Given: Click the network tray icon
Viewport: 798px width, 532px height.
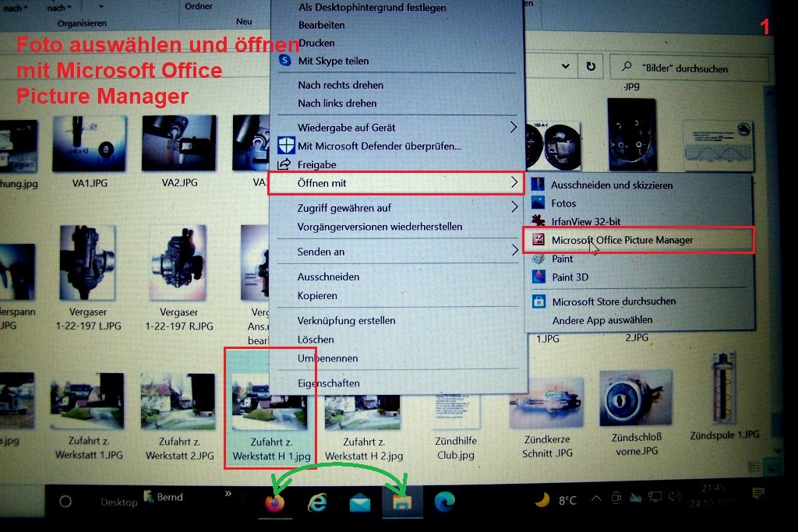Looking at the screenshot, I should click(x=655, y=496).
